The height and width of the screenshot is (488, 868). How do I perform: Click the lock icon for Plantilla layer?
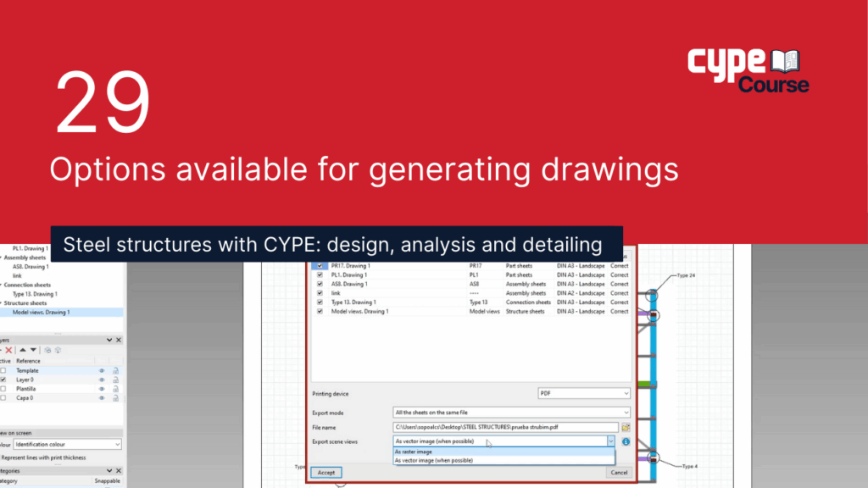coord(115,389)
